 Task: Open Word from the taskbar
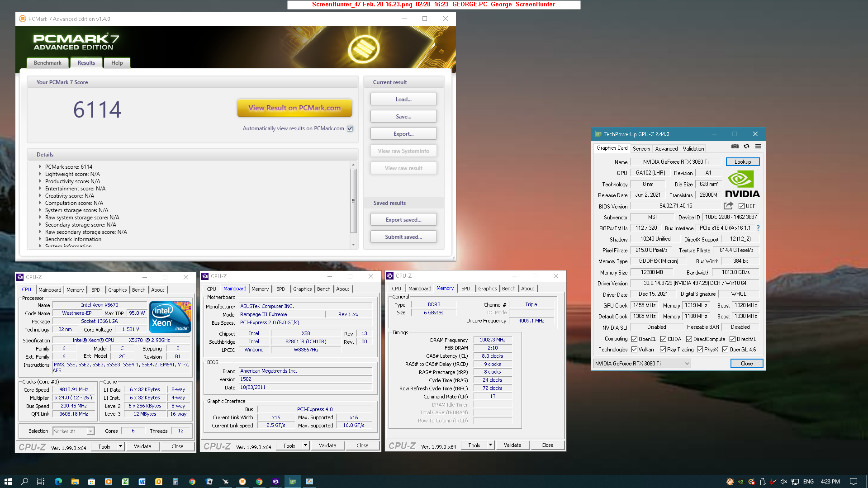click(142, 482)
